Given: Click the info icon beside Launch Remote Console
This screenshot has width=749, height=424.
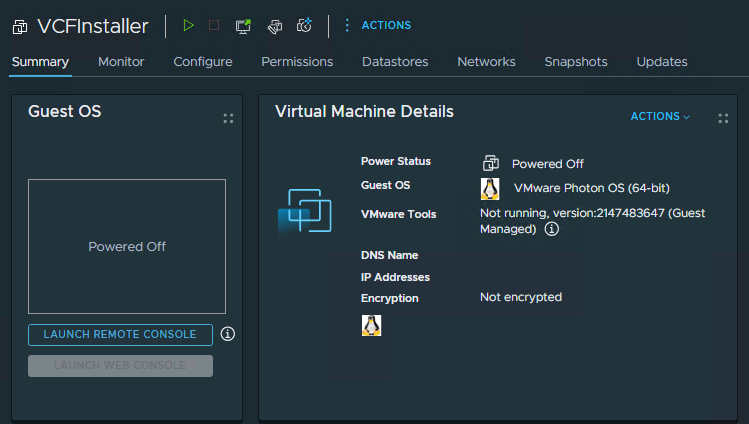Looking at the screenshot, I should coord(228,334).
